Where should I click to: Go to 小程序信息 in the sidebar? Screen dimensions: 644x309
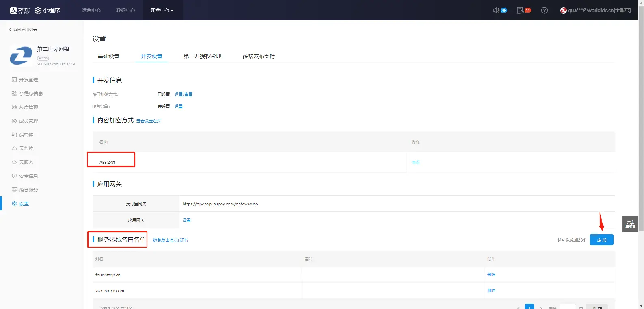(x=30, y=94)
